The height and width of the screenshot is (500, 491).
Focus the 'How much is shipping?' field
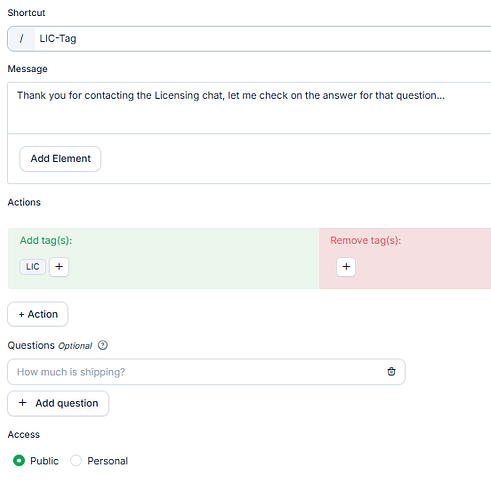tap(200, 372)
